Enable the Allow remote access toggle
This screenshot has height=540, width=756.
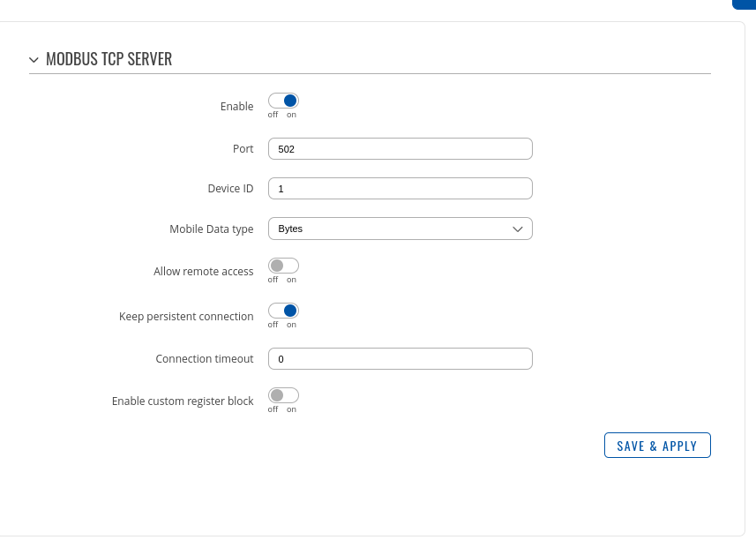pos(283,266)
